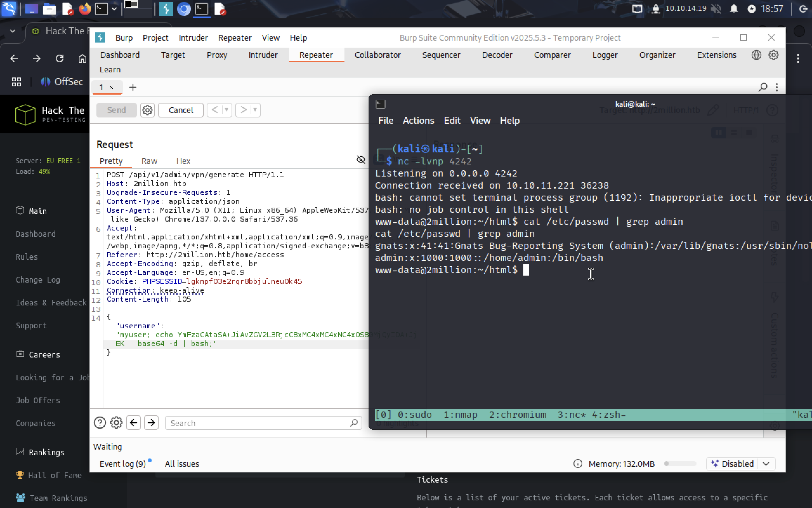Click the Memory usage bar
Screen dimensions: 812x508
(680, 464)
